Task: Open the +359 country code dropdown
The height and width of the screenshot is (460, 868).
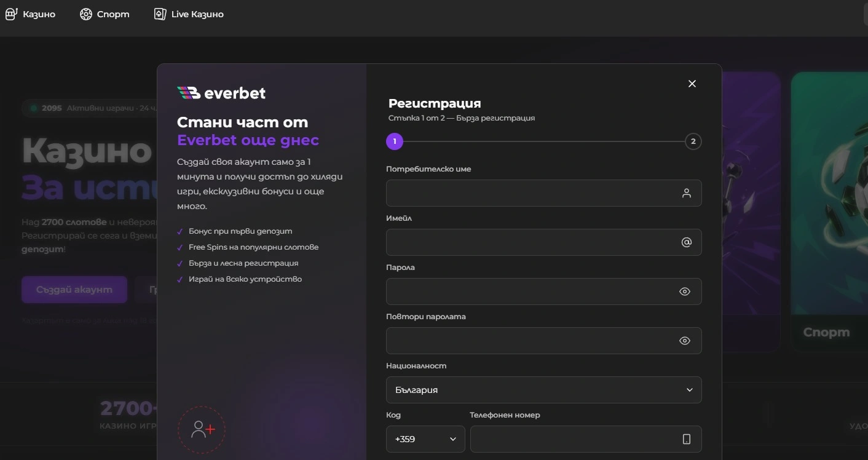Action: 425,439
